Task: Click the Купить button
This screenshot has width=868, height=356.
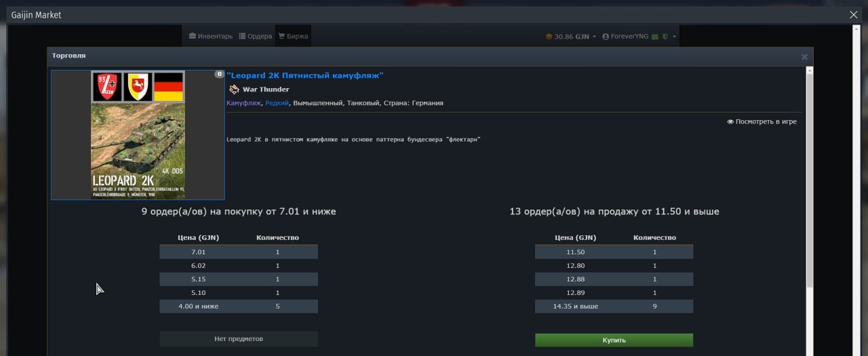Action: click(614, 340)
